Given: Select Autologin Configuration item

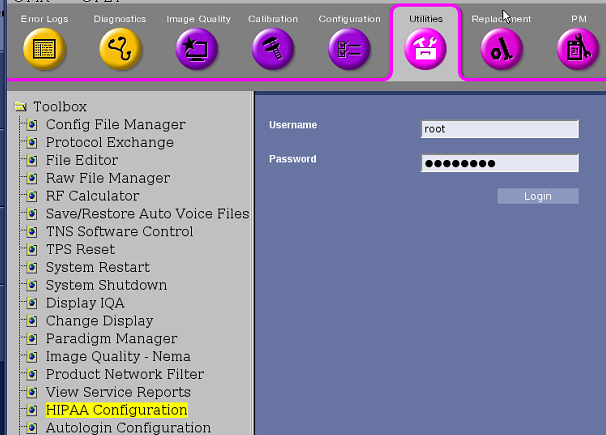Looking at the screenshot, I should [128, 428].
